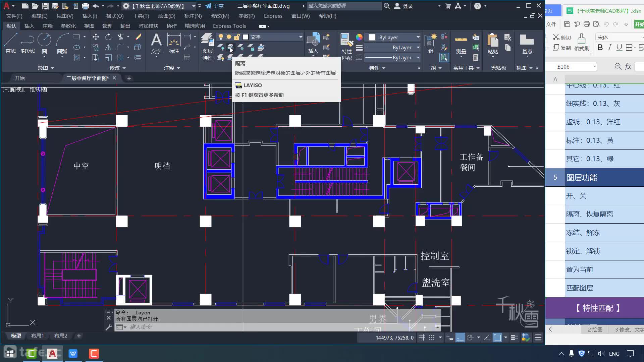Click the Dimension (标注) tool
This screenshot has height=362, width=644.
coord(174,43)
